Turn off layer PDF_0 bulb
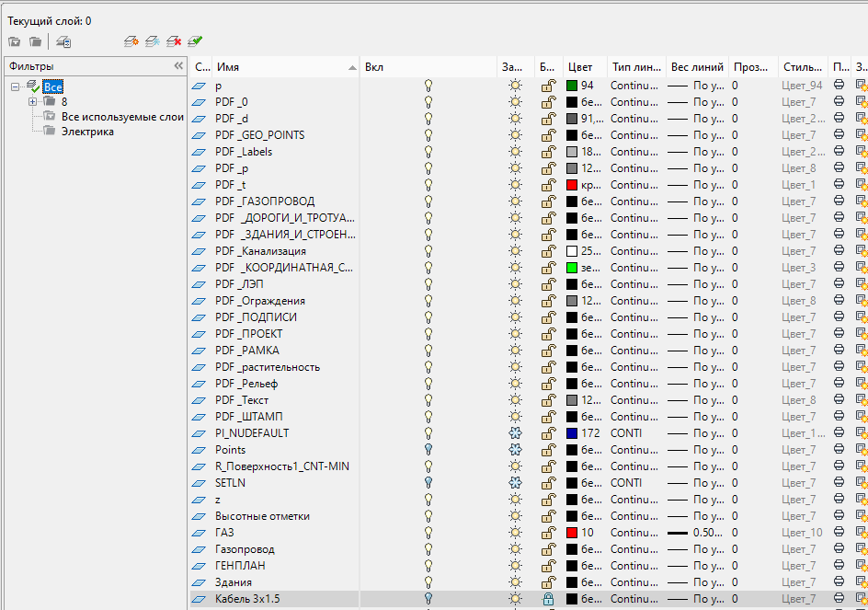Viewport: 868px width, 610px height. coord(428,102)
